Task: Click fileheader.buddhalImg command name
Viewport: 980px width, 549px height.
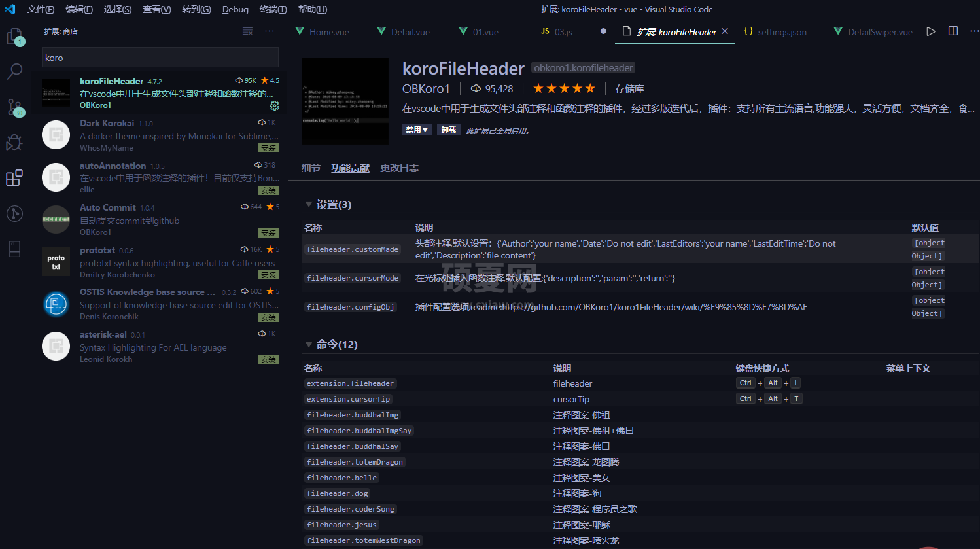Action: [x=352, y=415]
